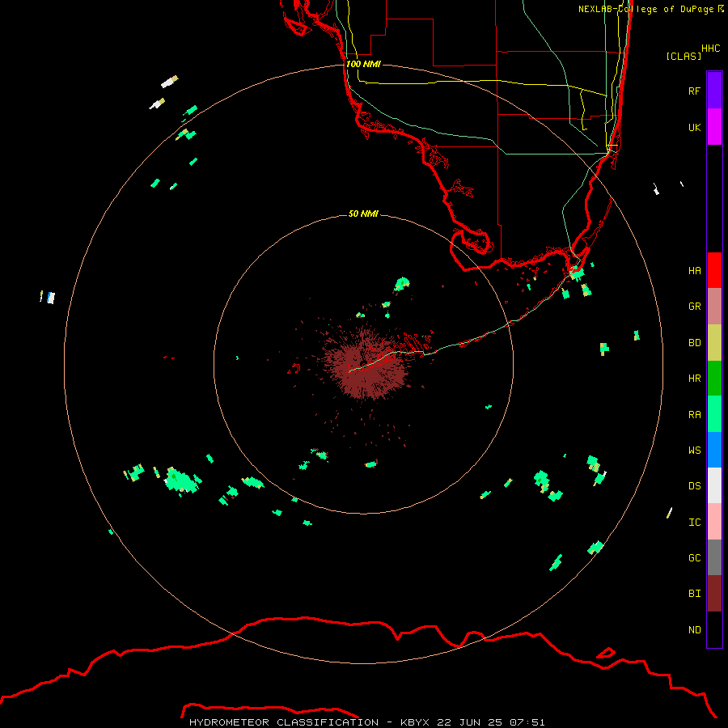728x728 pixels.
Task: Click the BD legend label
Action: coord(694,343)
